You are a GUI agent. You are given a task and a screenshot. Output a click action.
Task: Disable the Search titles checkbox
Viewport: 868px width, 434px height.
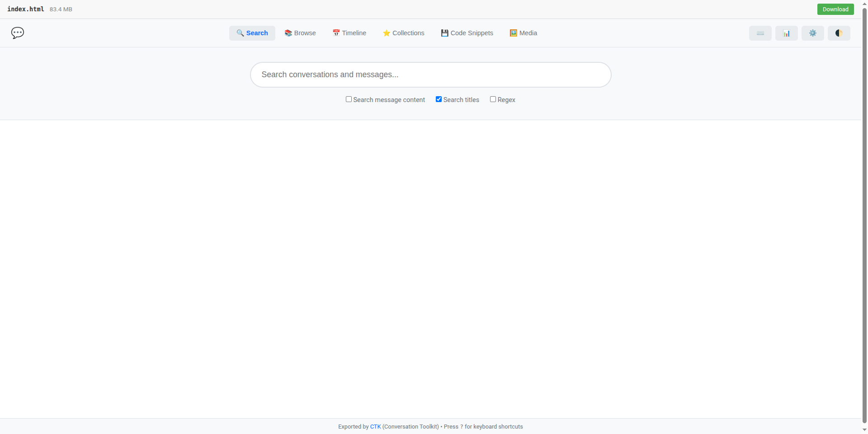point(439,99)
